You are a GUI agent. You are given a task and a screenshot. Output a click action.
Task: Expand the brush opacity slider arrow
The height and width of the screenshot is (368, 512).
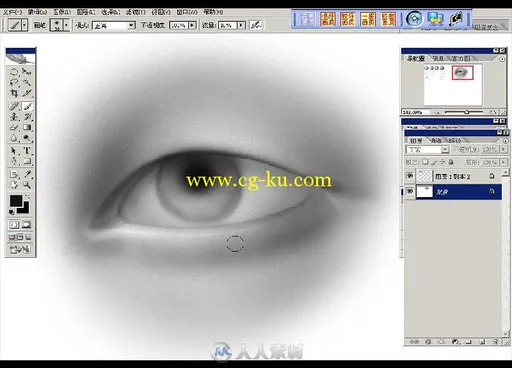(192, 25)
